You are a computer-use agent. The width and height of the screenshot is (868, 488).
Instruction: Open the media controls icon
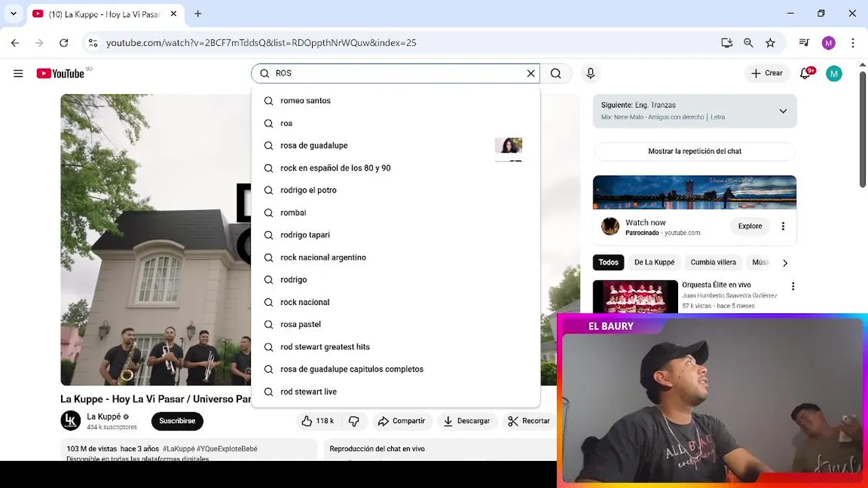pyautogui.click(x=804, y=43)
